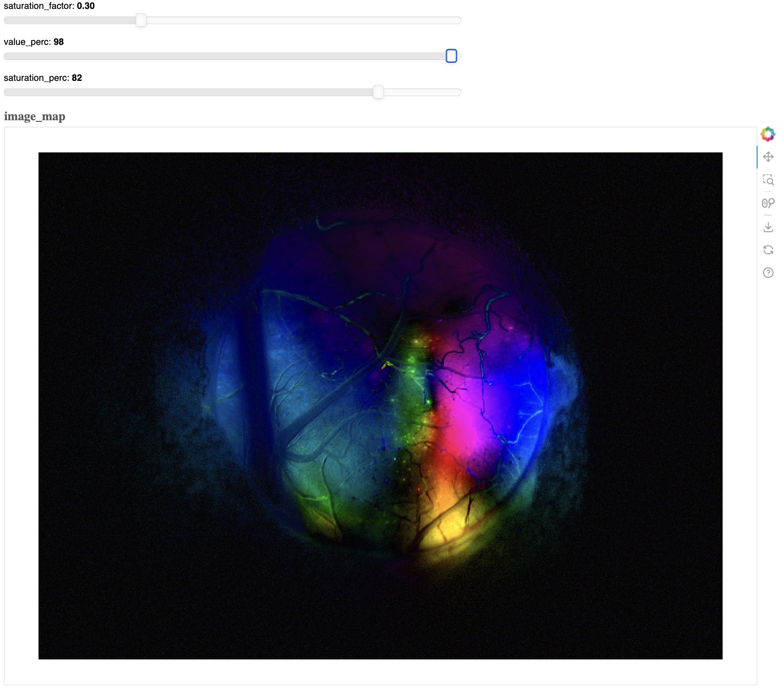Click the value_perc slider handle

[451, 56]
